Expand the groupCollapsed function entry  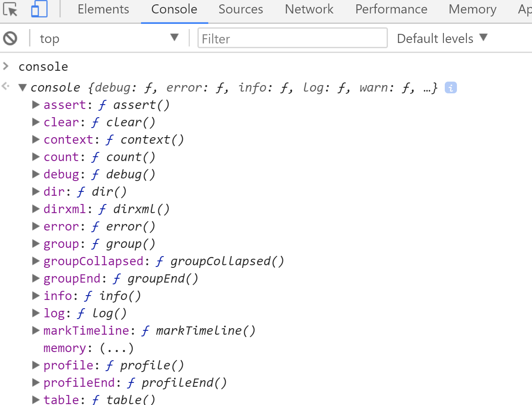click(36, 261)
